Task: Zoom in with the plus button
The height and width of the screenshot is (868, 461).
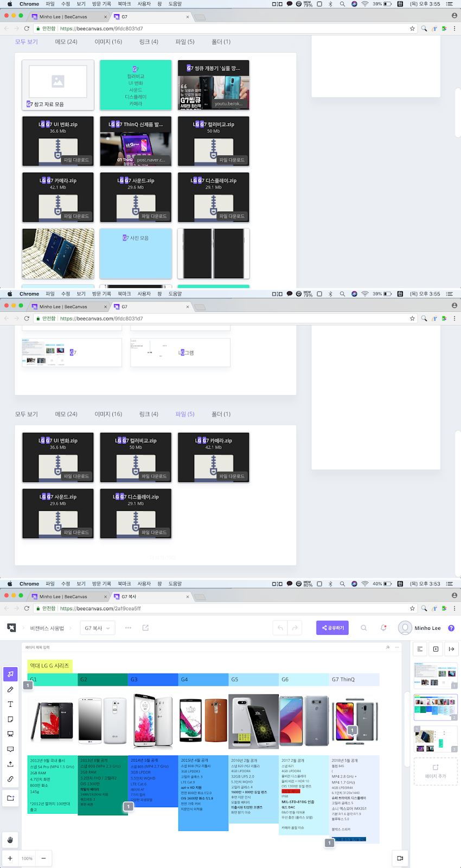Action: tap(10, 858)
